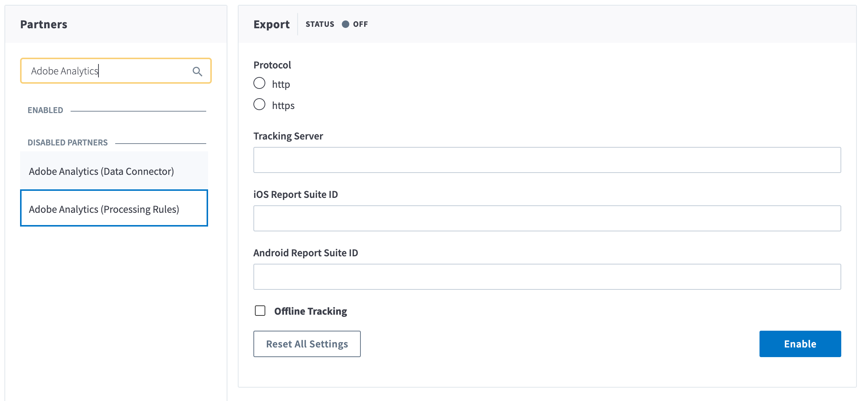Viewport: 868px width, 401px height.
Task: Click the Tracking Server label
Action: [x=288, y=136]
